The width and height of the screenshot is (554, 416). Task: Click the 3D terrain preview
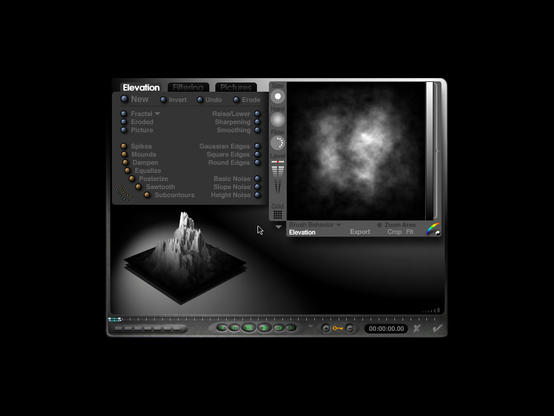pyautogui.click(x=185, y=258)
